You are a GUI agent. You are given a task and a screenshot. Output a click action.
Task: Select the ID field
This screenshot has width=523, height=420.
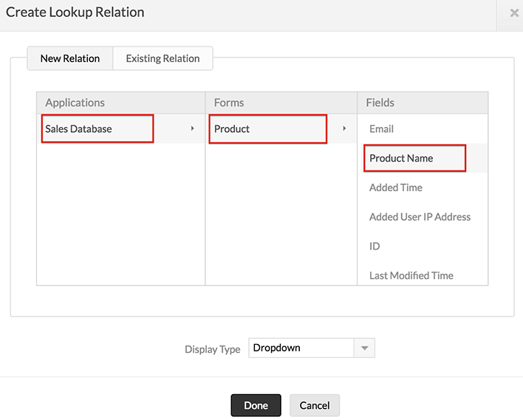pos(375,246)
